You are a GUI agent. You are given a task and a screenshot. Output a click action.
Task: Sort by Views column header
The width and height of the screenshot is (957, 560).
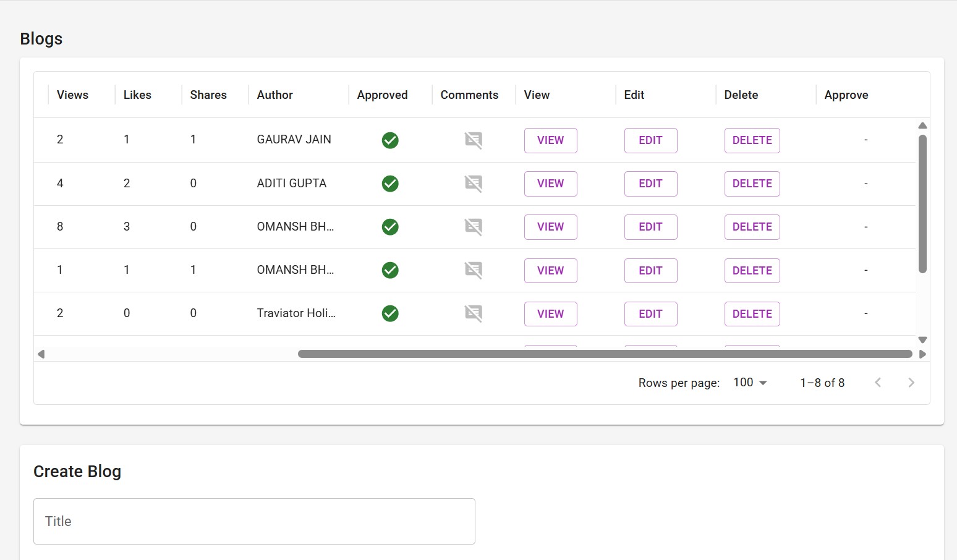tap(72, 95)
